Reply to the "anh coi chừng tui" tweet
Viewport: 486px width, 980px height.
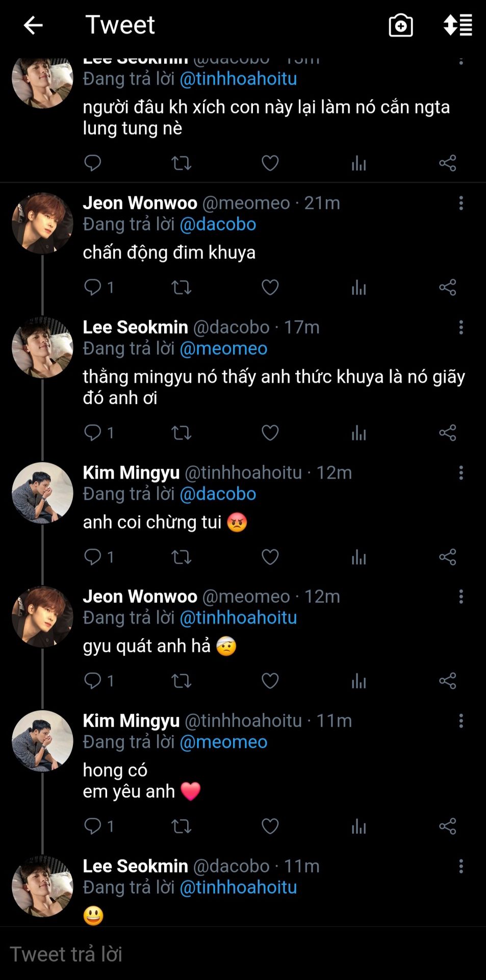(93, 557)
